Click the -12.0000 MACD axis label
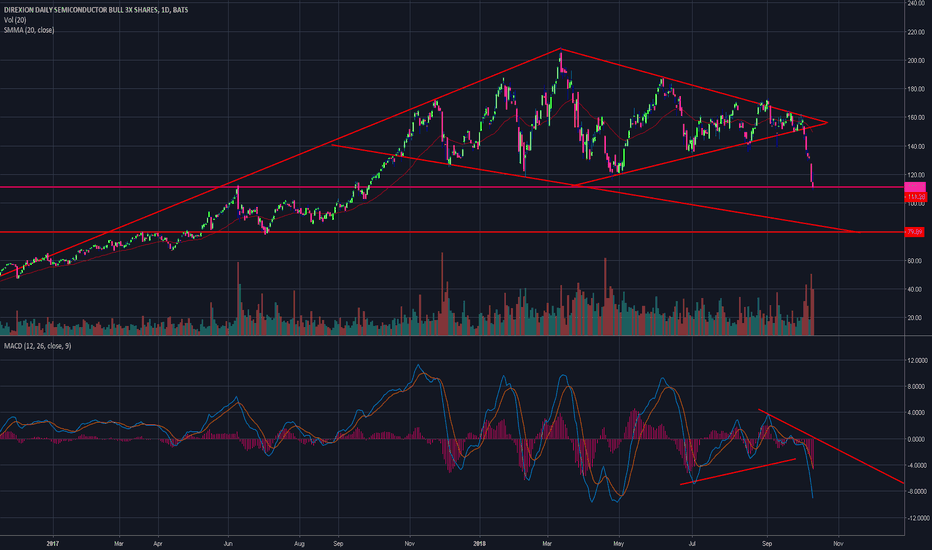The height and width of the screenshot is (550, 932). click(917, 518)
